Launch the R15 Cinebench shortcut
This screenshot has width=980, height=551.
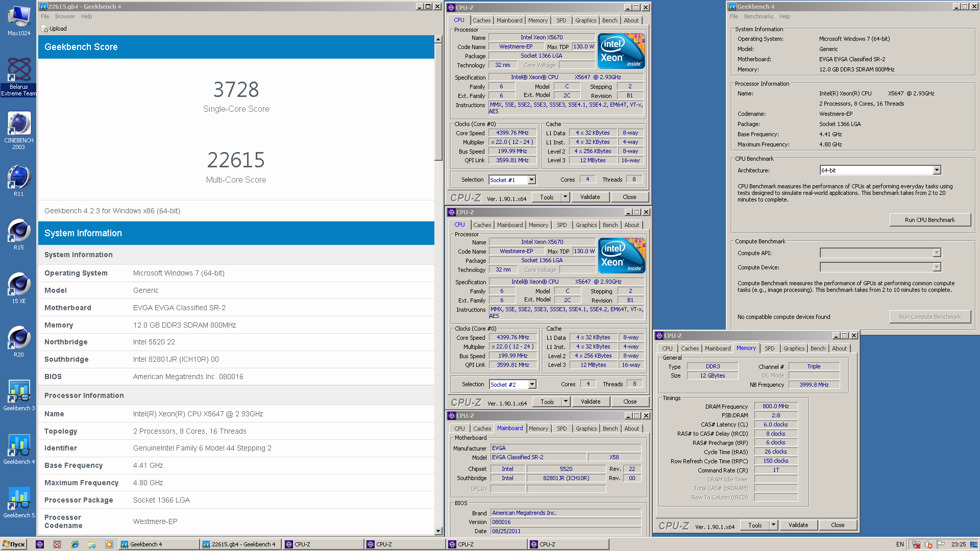coord(19,234)
